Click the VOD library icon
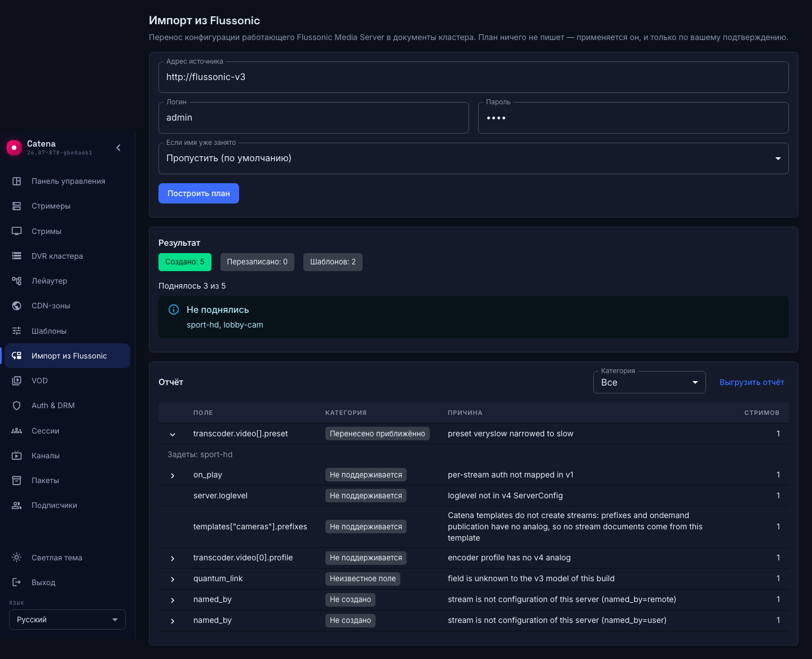This screenshot has width=812, height=659. (17, 381)
